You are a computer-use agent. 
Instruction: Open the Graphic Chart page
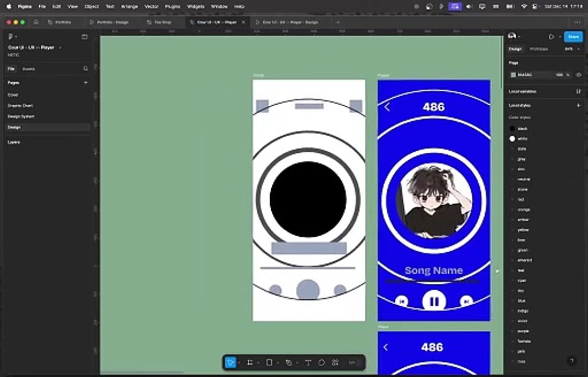click(20, 106)
